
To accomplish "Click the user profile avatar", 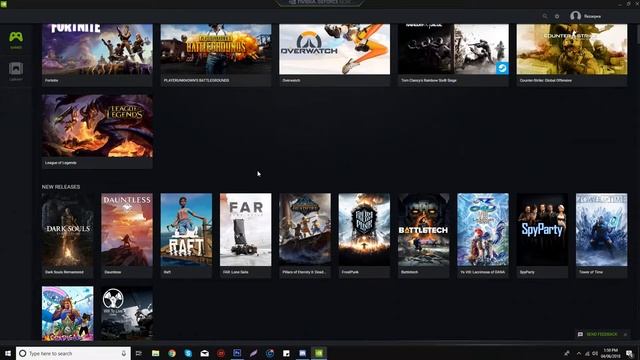I will point(576,16).
